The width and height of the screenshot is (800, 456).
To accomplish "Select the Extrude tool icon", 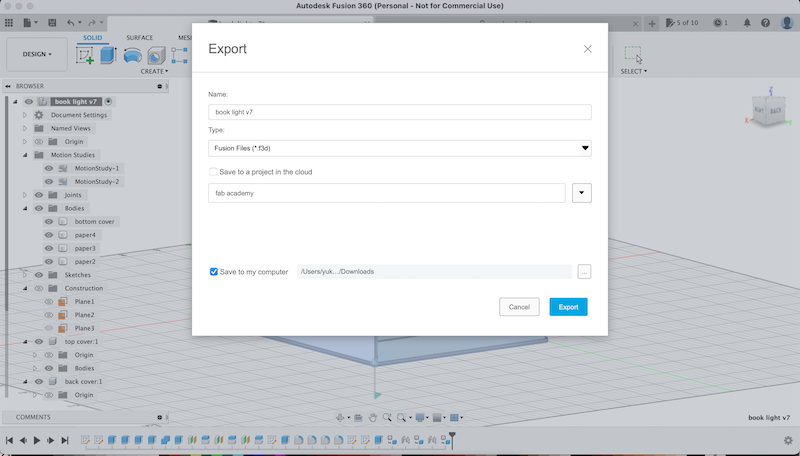I will tap(108, 55).
